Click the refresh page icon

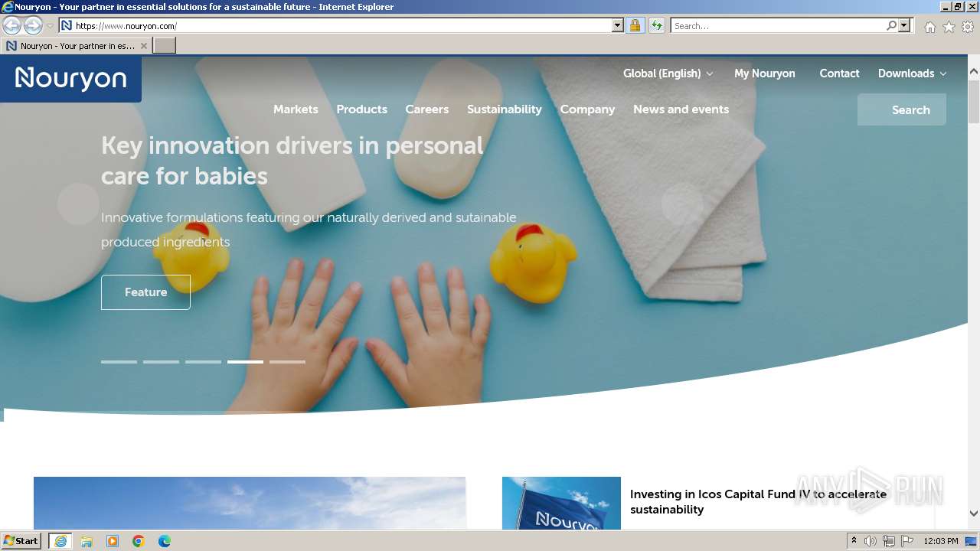coord(656,25)
